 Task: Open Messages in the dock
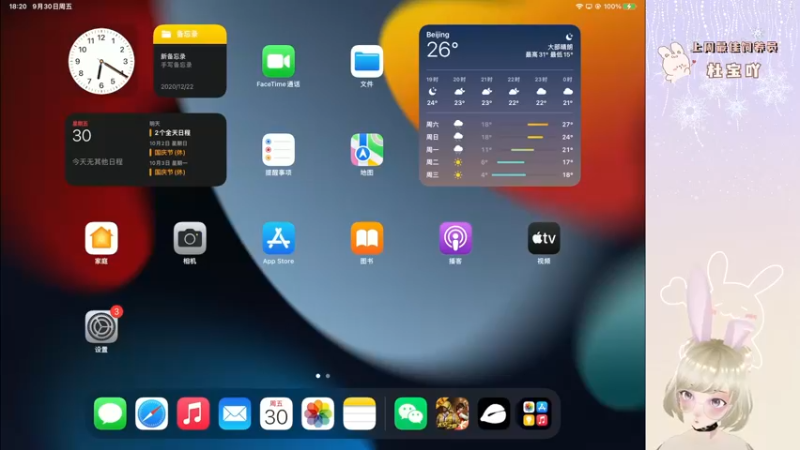[110, 413]
